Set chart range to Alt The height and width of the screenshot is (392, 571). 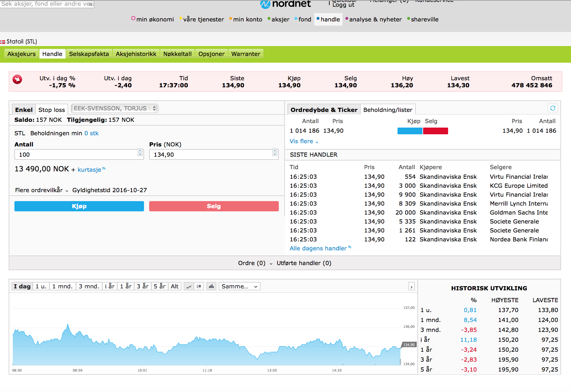175,286
